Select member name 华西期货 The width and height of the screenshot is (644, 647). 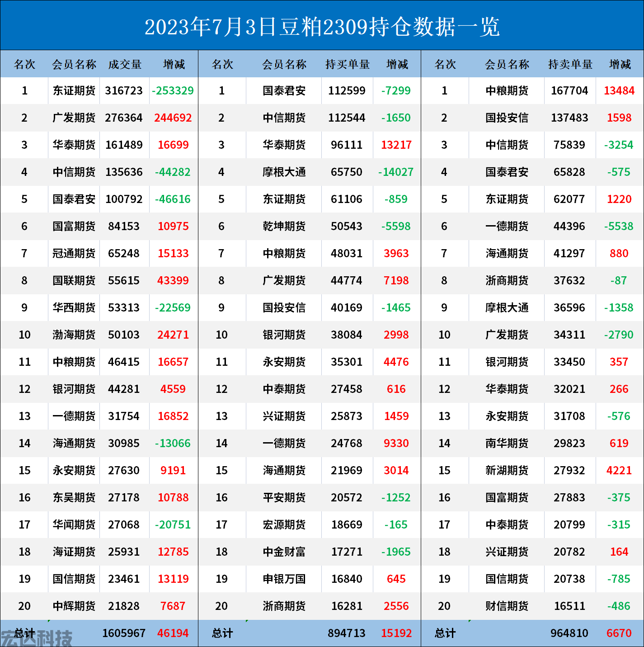tap(74, 307)
